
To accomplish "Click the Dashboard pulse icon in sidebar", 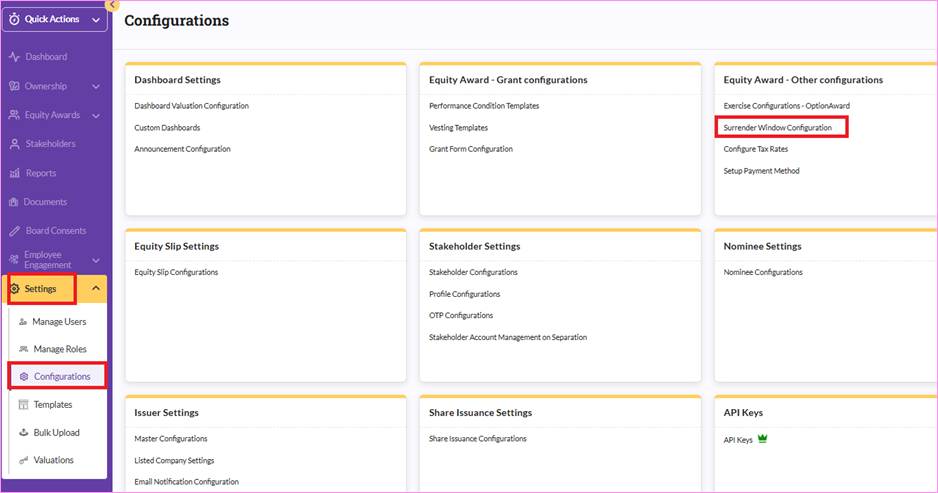I will [x=14, y=57].
